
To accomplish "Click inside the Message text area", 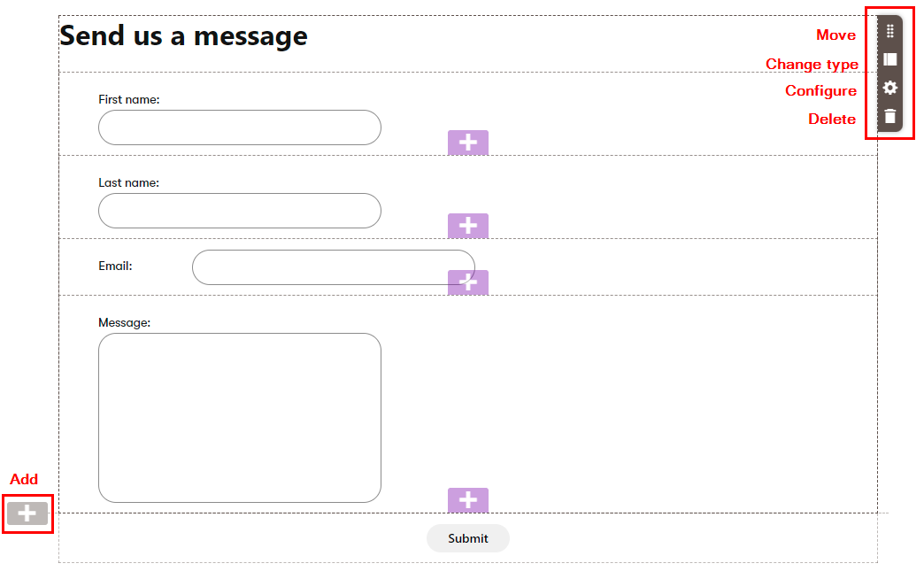I will [x=239, y=417].
